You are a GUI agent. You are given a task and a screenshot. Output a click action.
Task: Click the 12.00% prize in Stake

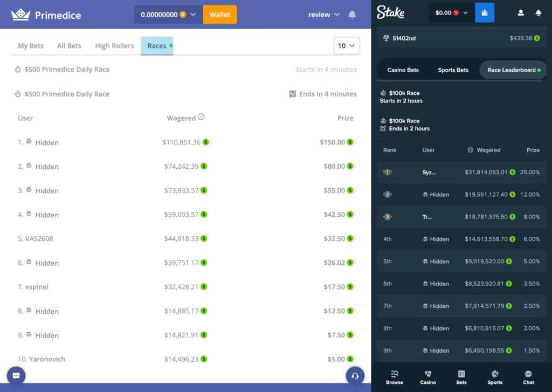530,195
